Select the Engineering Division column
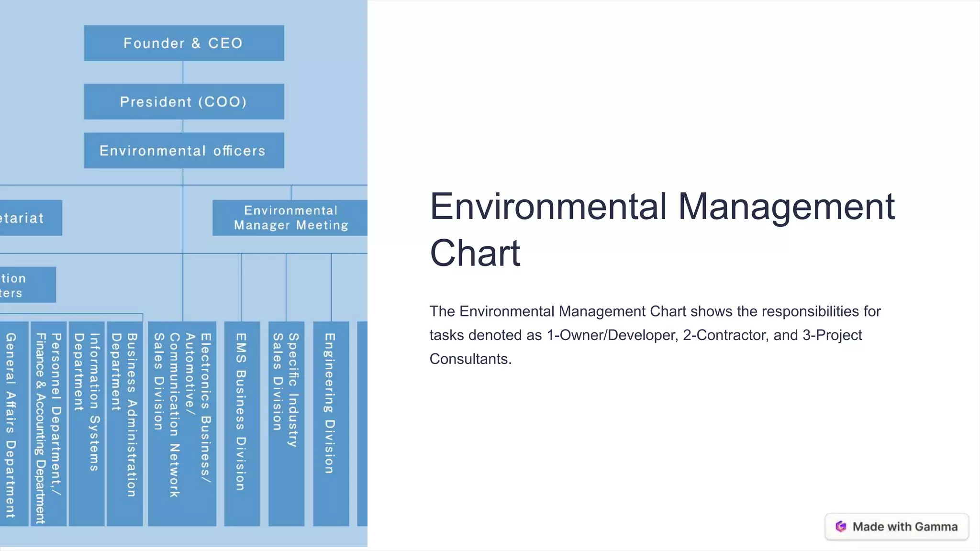 331,423
